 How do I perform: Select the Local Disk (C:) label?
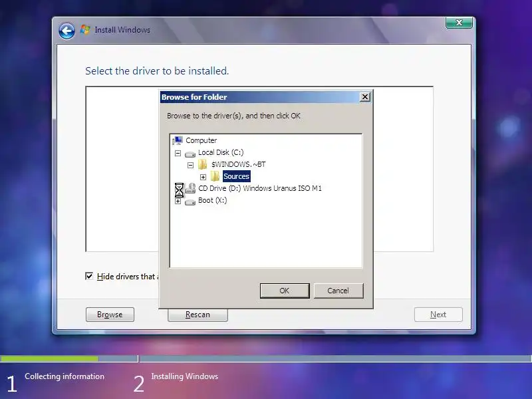[221, 152]
